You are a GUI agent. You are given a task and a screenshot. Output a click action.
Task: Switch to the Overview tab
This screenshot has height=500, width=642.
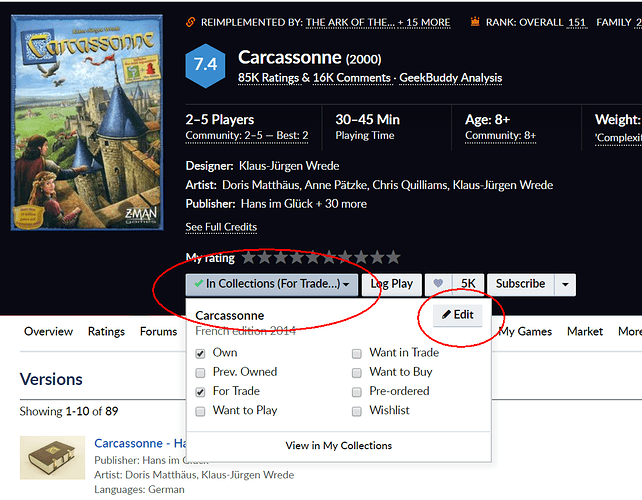tap(48, 331)
